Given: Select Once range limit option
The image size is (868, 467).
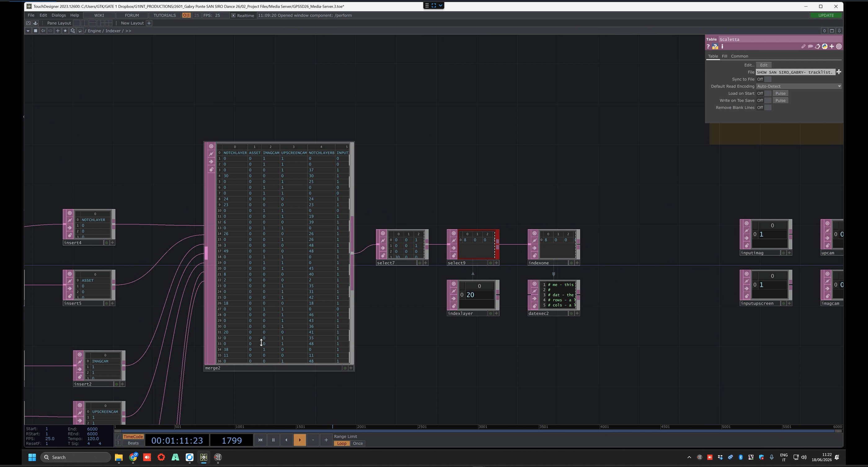Looking at the screenshot, I should (357, 443).
